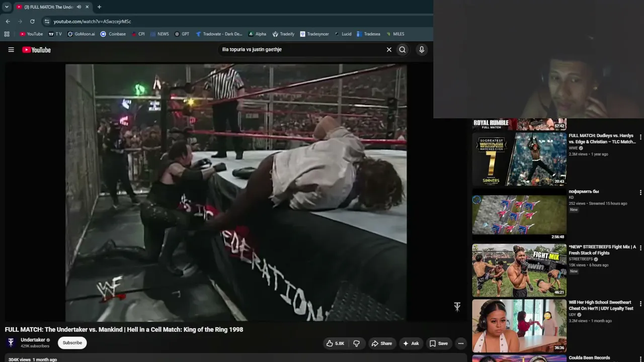Screen dimensions: 644x362
Task: Close the FULL MATCH browser tab
Action: tap(87, 7)
